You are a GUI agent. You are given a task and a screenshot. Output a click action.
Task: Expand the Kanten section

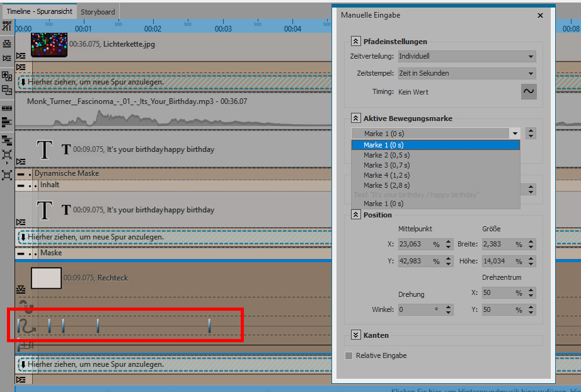click(x=355, y=335)
